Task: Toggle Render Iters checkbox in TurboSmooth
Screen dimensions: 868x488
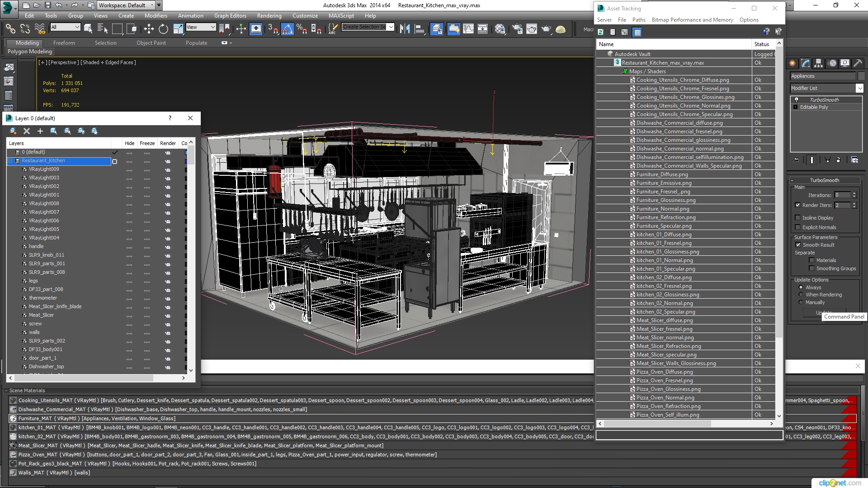Action: 798,205
